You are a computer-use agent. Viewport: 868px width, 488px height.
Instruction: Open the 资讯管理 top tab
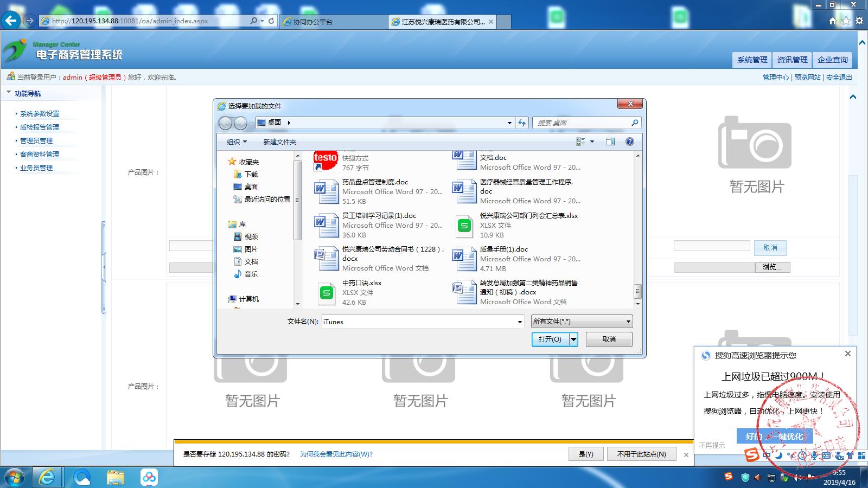click(x=792, y=60)
